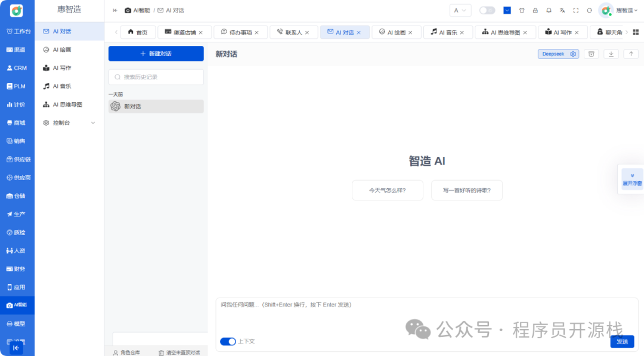This screenshot has width=644, height=356.
Task: Open the A language selector dropdown
Action: point(459,10)
